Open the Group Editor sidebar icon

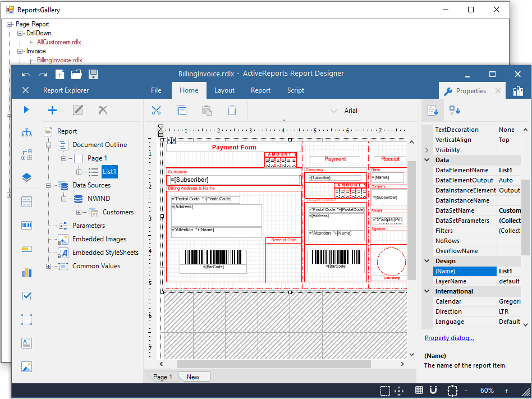(x=26, y=155)
